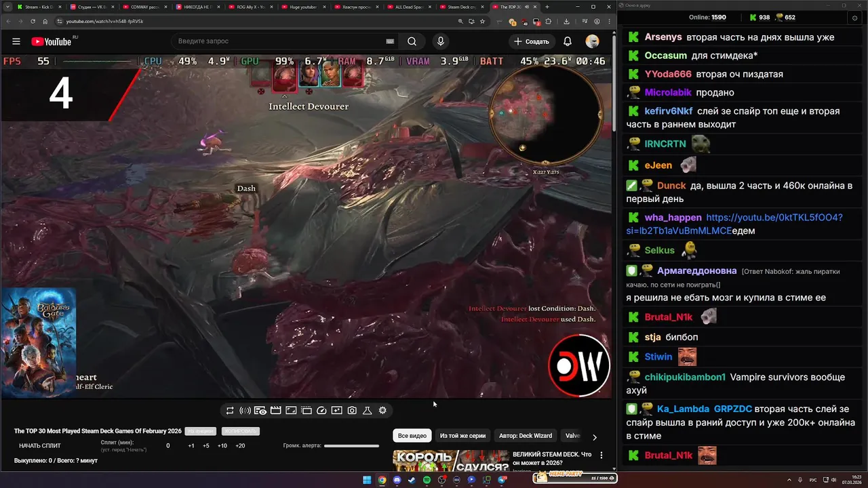Open a new browser tab
The width and height of the screenshot is (868, 488).
[547, 7]
